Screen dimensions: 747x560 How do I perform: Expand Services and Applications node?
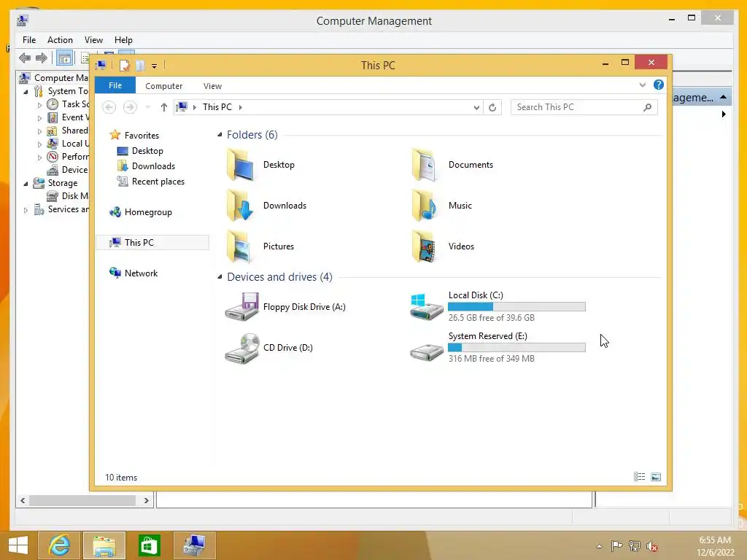pyautogui.click(x=26, y=209)
